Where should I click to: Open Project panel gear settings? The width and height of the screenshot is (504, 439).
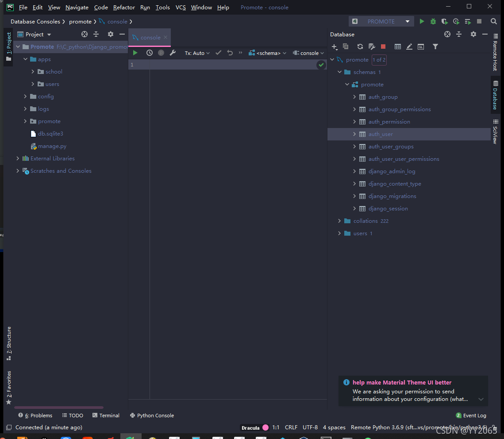click(x=111, y=34)
